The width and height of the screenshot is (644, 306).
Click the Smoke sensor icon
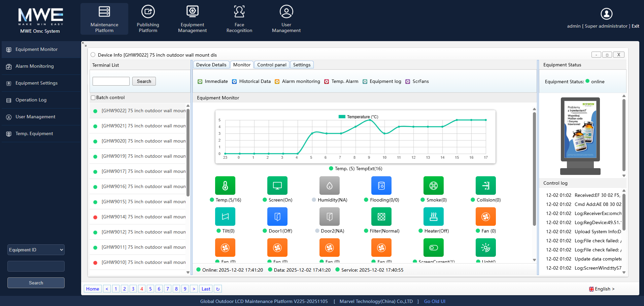[433, 185]
